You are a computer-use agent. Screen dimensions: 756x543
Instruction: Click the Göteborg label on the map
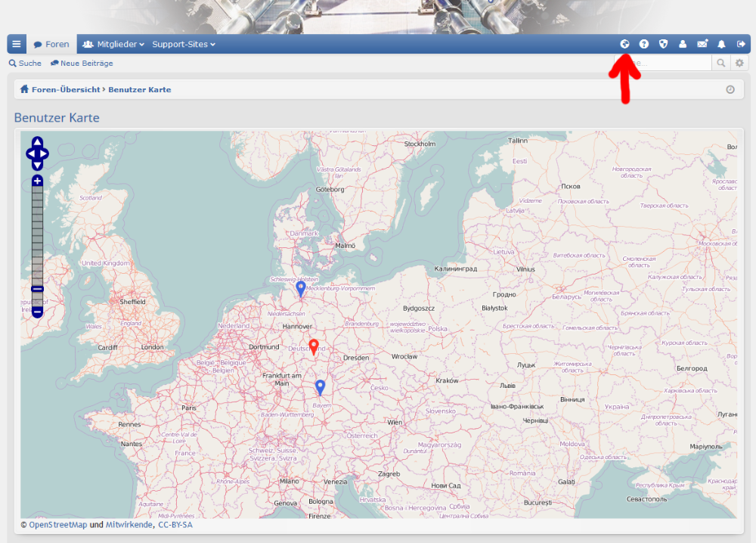[330, 190]
